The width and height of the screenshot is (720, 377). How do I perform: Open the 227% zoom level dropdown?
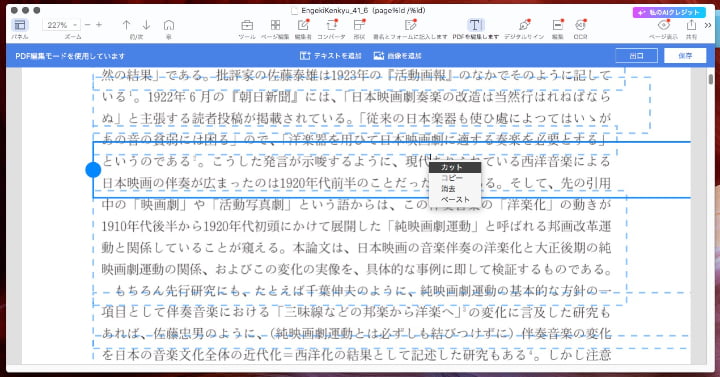pos(61,25)
